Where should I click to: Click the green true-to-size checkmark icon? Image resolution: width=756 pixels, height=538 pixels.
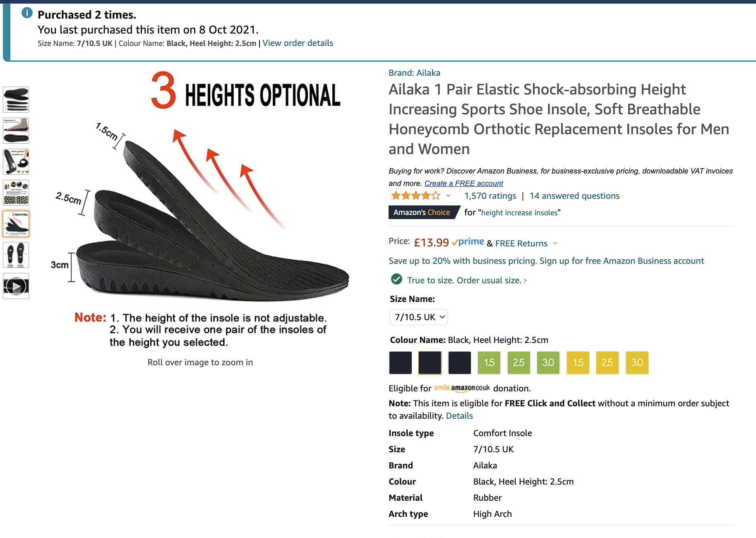396,280
